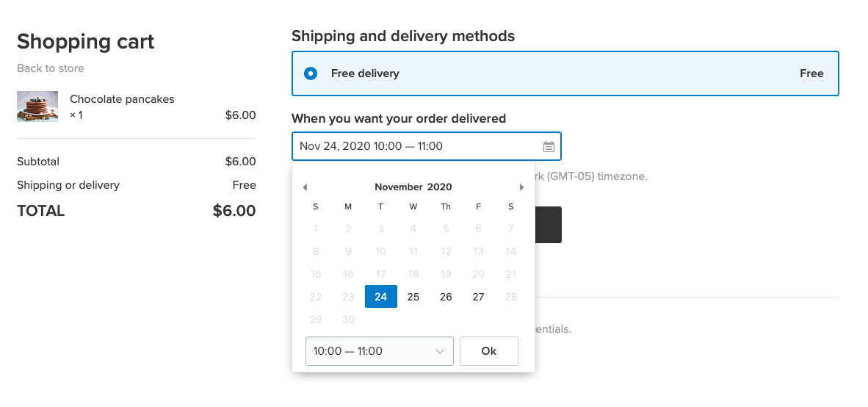Select November 27 in the calendar

coord(478,297)
